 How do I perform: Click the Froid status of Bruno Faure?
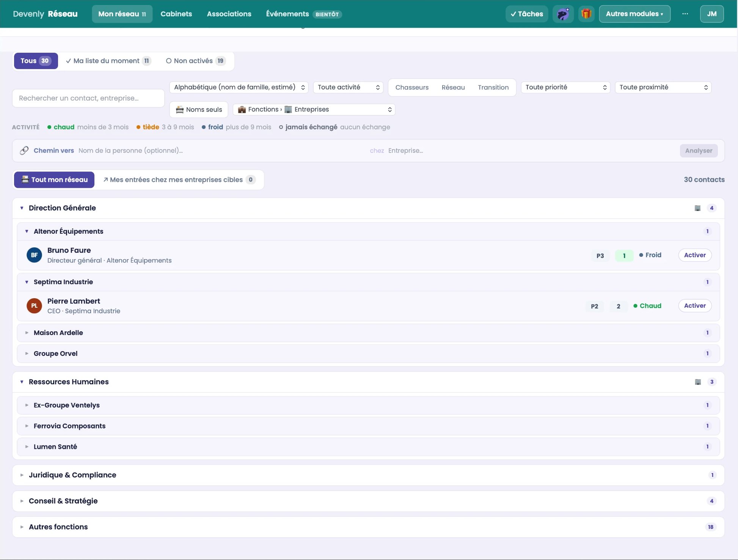coord(650,255)
